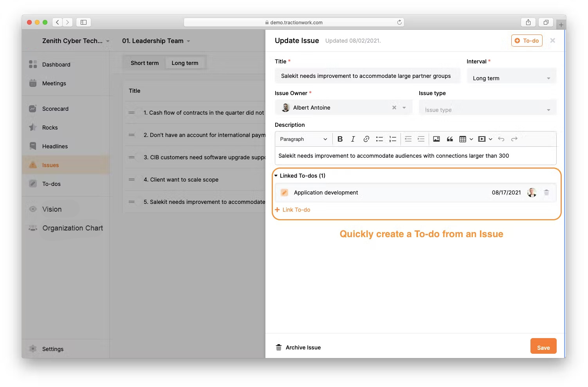
Task: Click the undo arrow in editor toolbar
Action: [501, 139]
